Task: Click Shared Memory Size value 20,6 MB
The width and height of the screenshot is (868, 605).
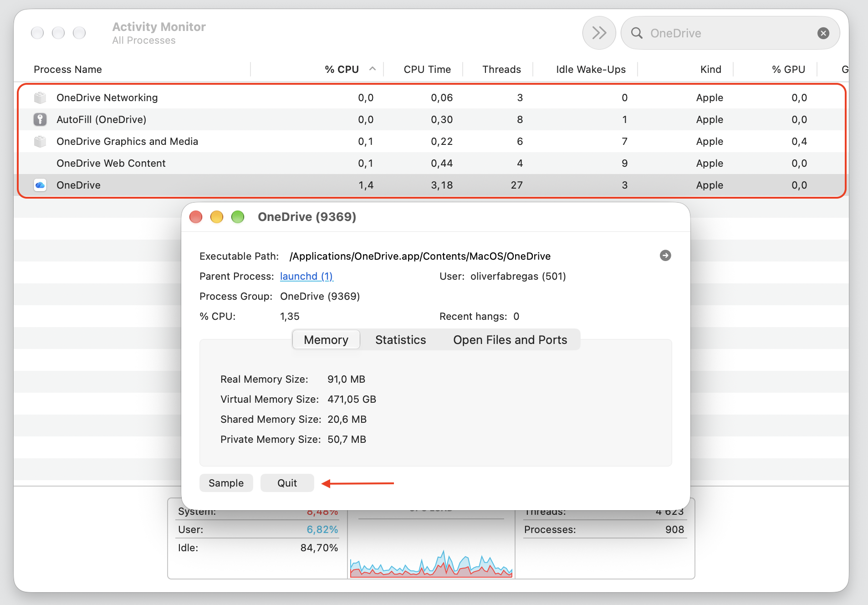Action: (347, 419)
